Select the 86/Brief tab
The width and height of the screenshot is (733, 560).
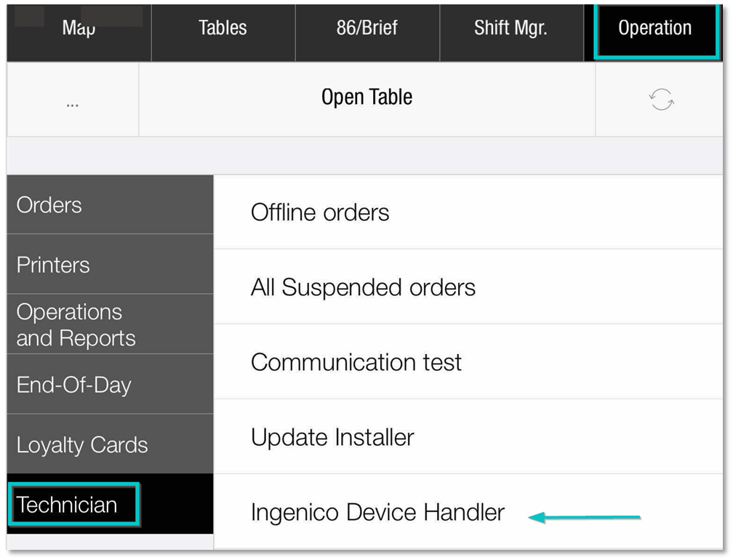[366, 29]
